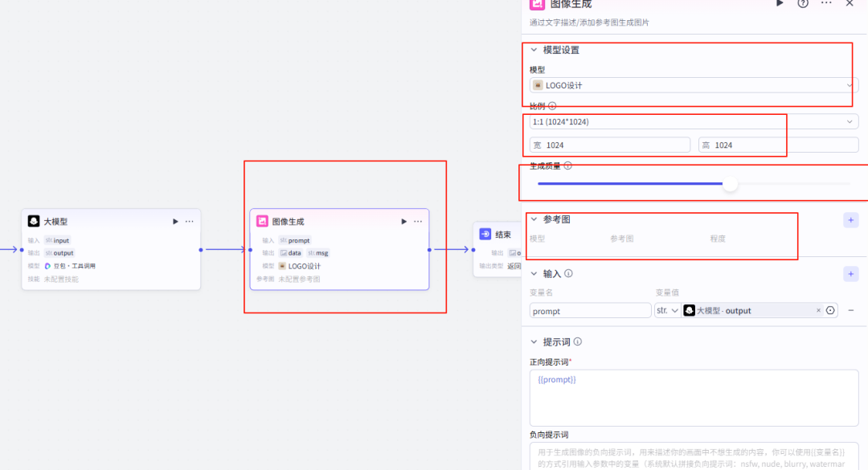This screenshot has height=470, width=868.
Task: Add a reference image with plus button
Action: (851, 220)
